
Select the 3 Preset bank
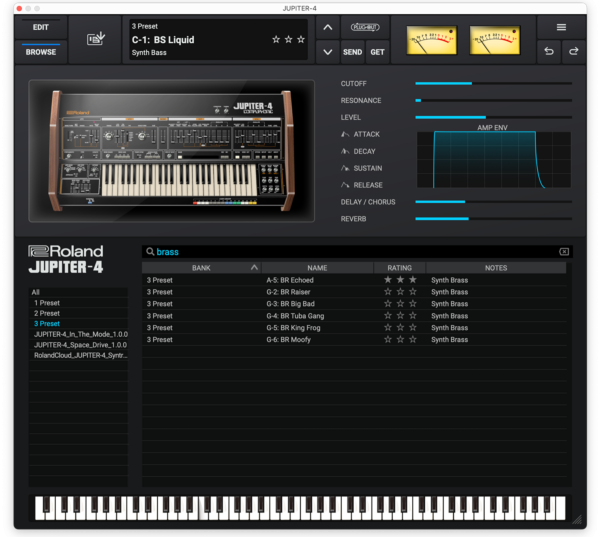78,323
